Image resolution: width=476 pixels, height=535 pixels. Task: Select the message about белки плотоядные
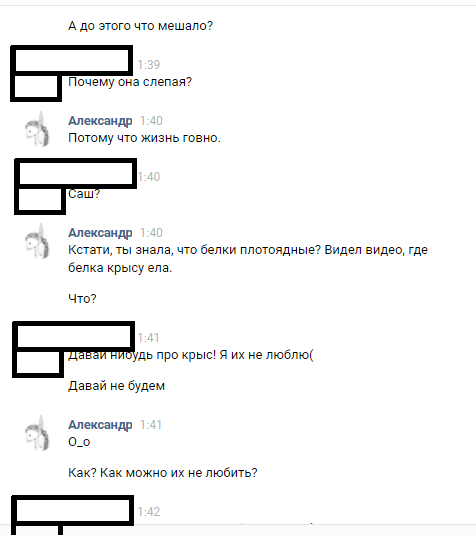(x=248, y=259)
